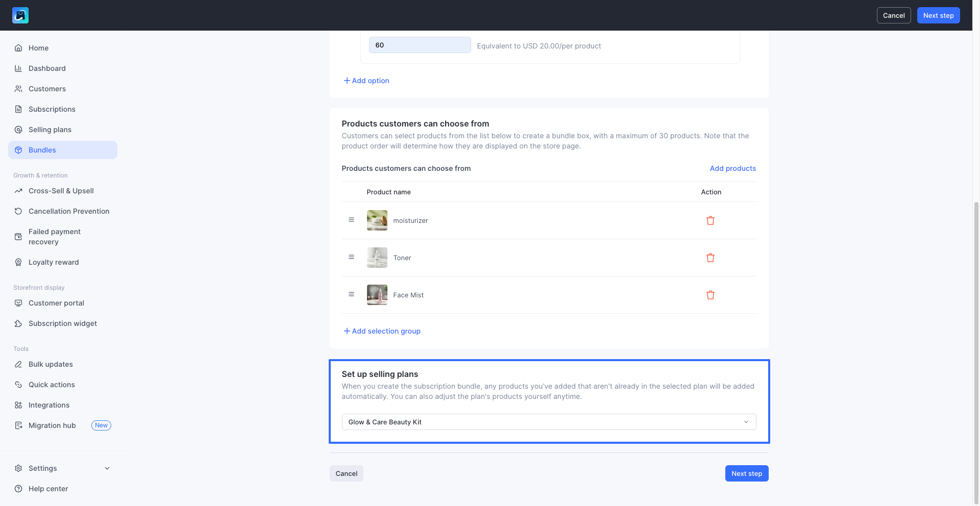Screen dimensions: 980x506
Task: Click the Face Mist product thumbnail
Action: point(377,295)
